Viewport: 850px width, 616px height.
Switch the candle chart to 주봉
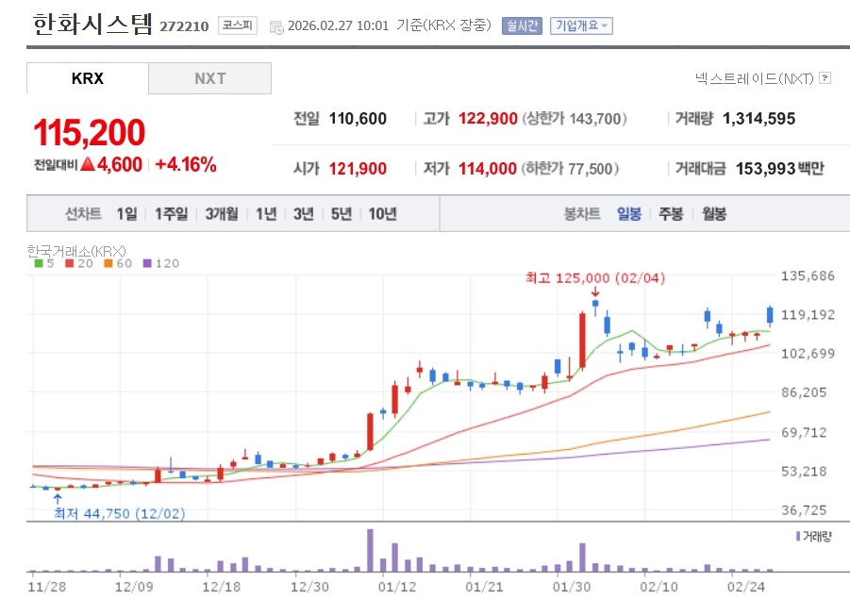click(x=671, y=214)
